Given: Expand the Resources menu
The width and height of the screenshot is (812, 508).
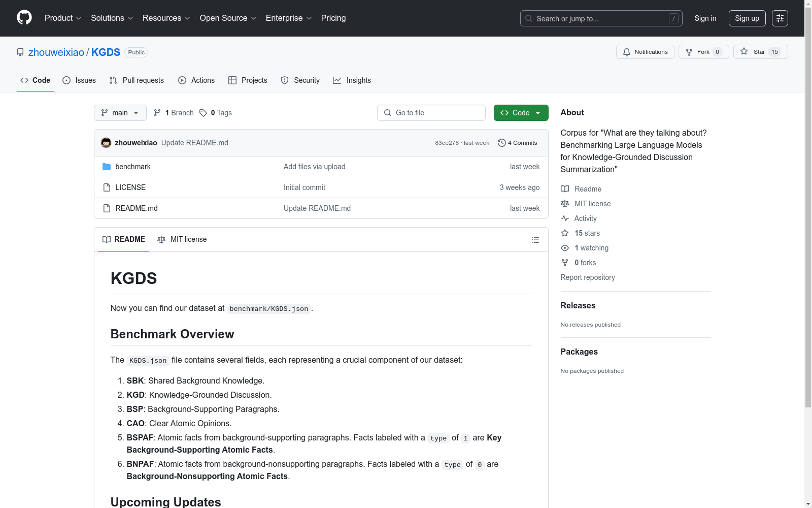Looking at the screenshot, I should point(166,18).
